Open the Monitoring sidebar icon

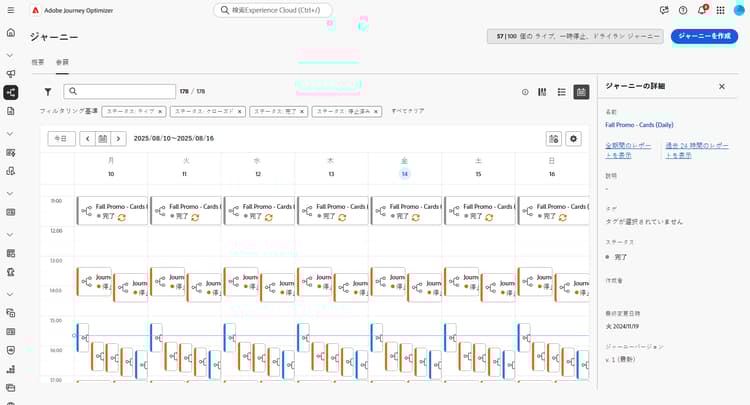pyautogui.click(x=11, y=350)
